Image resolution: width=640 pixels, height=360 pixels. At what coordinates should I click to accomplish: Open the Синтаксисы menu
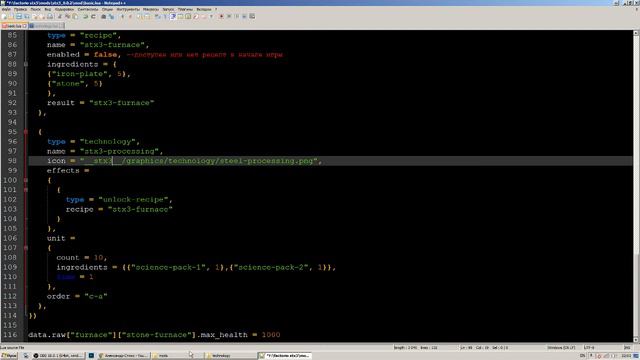click(88, 9)
